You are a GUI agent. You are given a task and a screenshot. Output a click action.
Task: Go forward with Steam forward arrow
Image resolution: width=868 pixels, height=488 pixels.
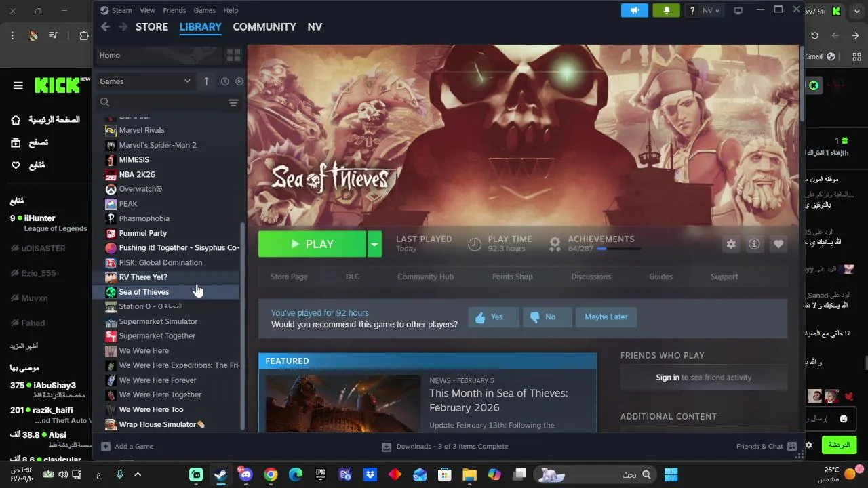[123, 26]
